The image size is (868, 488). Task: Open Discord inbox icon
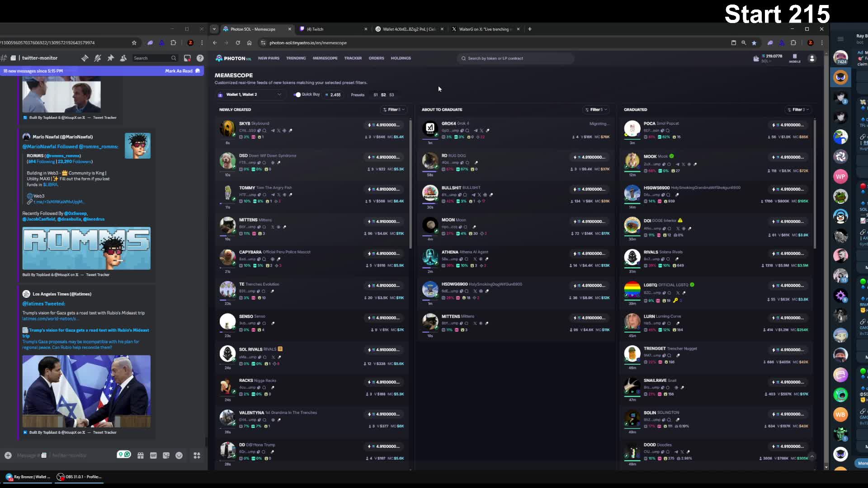(187, 58)
